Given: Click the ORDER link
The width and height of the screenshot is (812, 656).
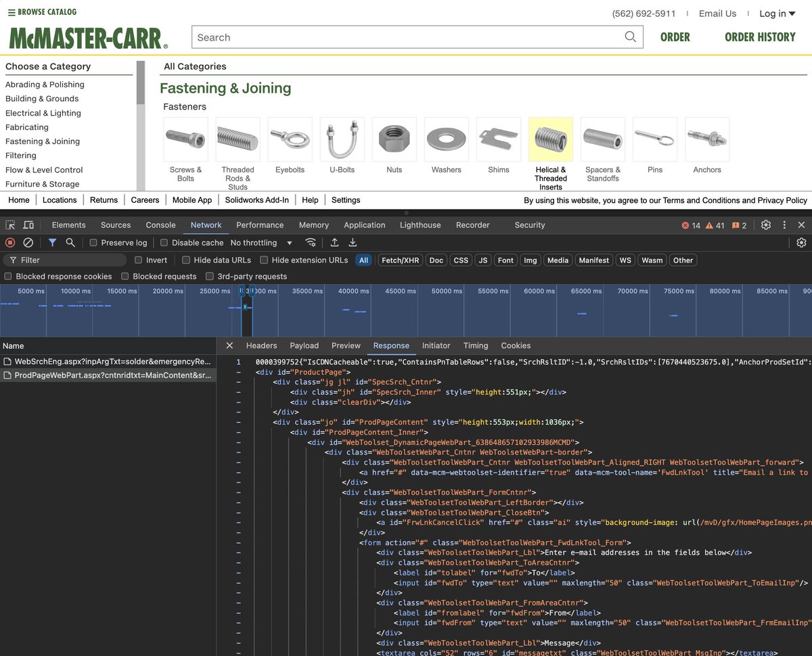Looking at the screenshot, I should tap(675, 37).
